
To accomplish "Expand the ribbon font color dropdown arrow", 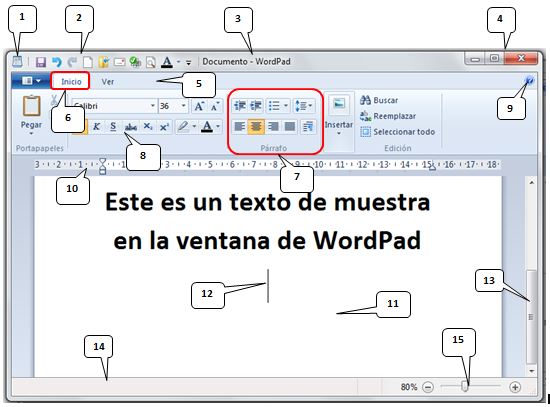I will (218, 127).
